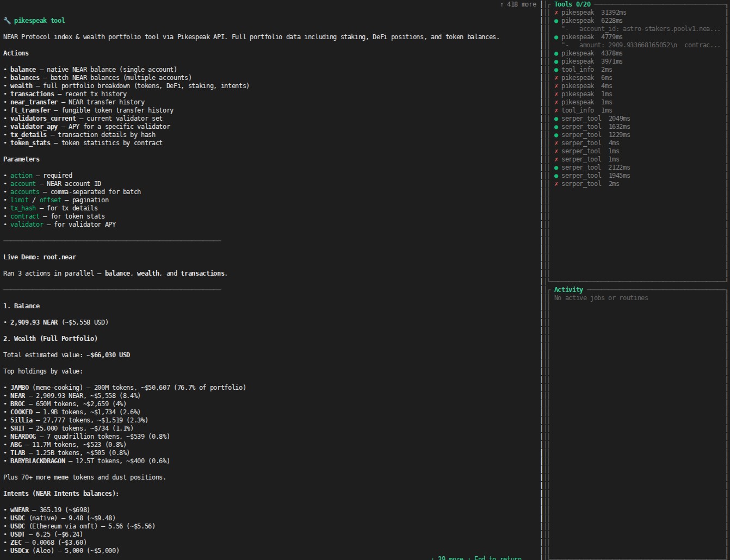Select the 'USDC (native)' intents row

tap(59, 518)
